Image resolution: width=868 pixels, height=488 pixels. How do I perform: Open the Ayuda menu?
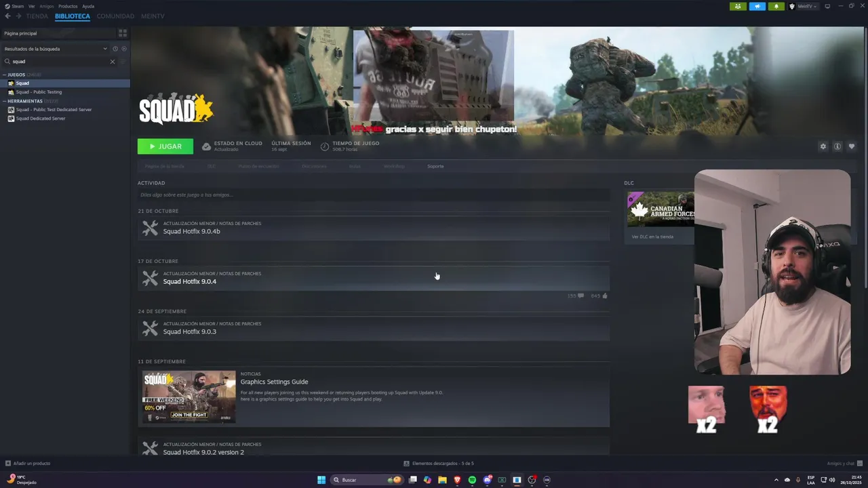pyautogui.click(x=88, y=6)
